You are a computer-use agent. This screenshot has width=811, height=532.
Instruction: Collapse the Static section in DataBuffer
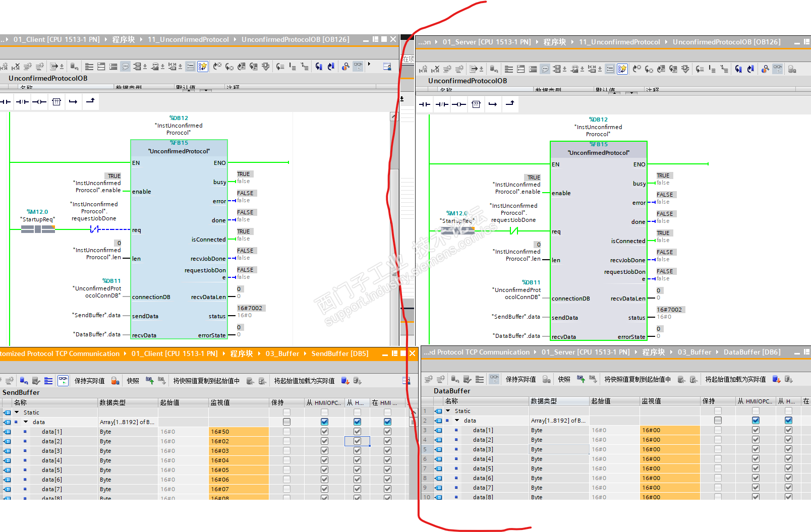(448, 411)
